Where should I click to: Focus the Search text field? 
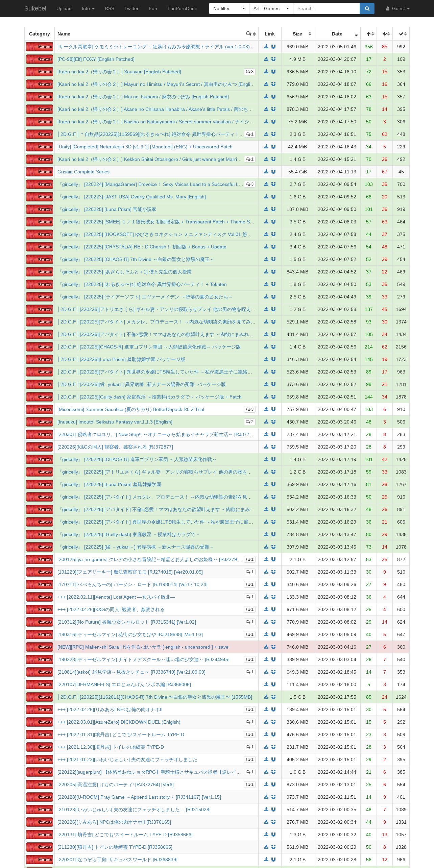[x=326, y=8]
